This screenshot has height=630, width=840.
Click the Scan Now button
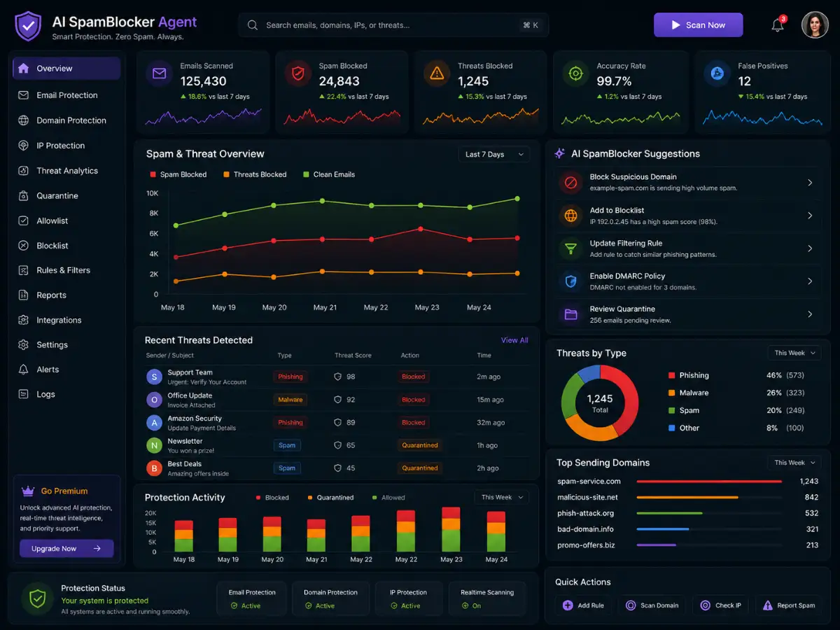click(698, 25)
